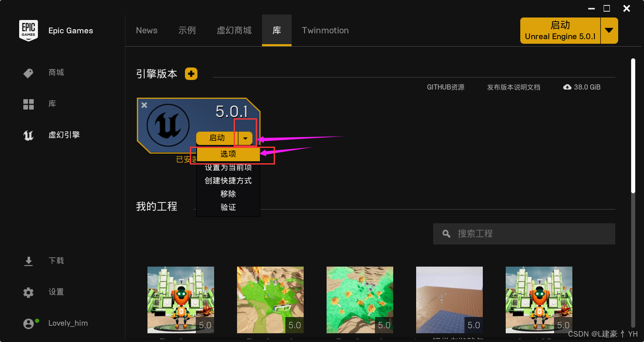644x342 pixels.
Task: Click the cloud 38.0 GiB download size icon
Action: coord(567,87)
